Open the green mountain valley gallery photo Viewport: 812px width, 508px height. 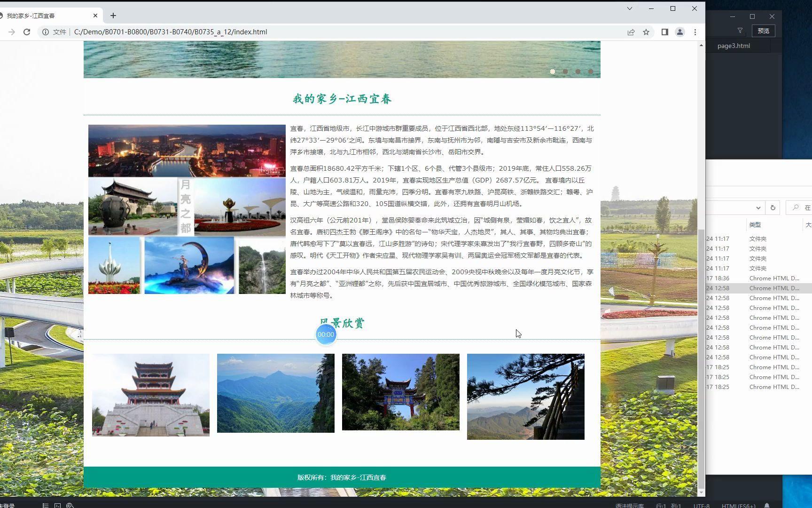[x=276, y=393]
